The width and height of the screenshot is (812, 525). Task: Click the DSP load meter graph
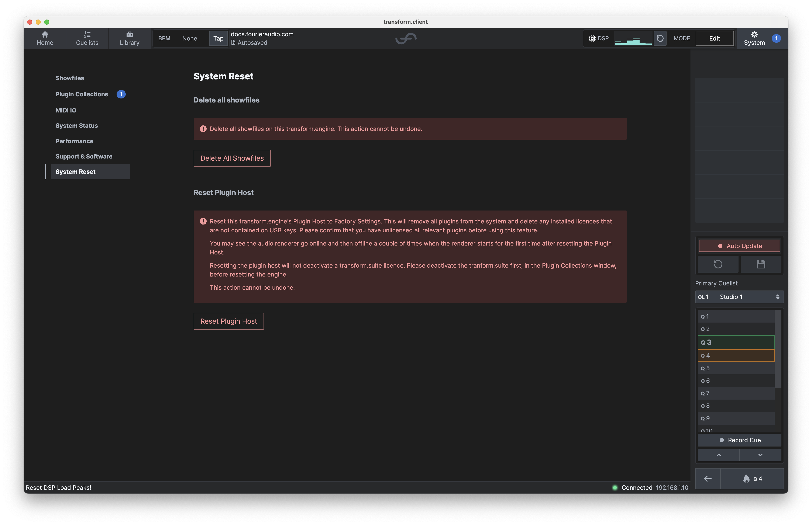click(633, 39)
